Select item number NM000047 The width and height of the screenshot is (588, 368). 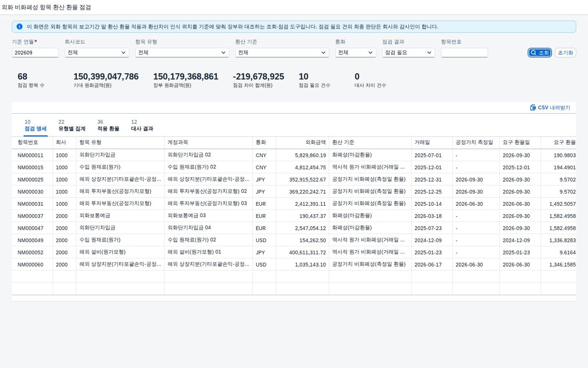pos(30,228)
